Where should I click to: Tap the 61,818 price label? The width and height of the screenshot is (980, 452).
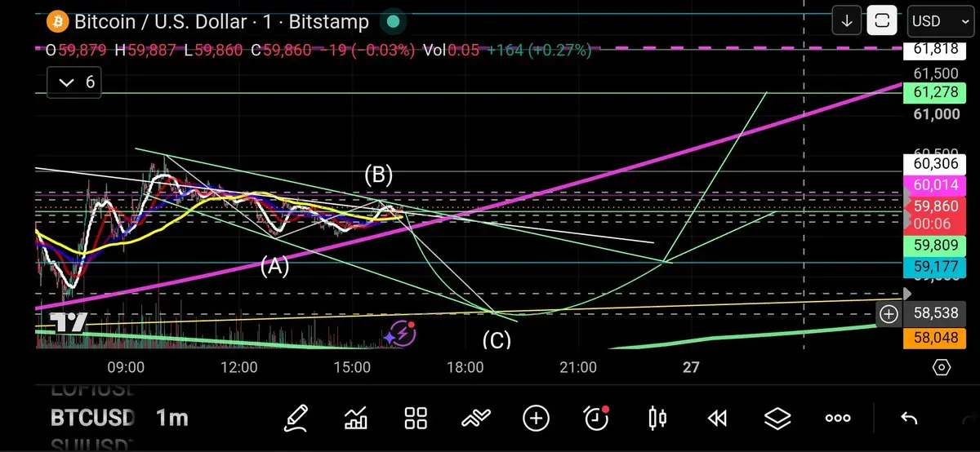click(x=935, y=50)
